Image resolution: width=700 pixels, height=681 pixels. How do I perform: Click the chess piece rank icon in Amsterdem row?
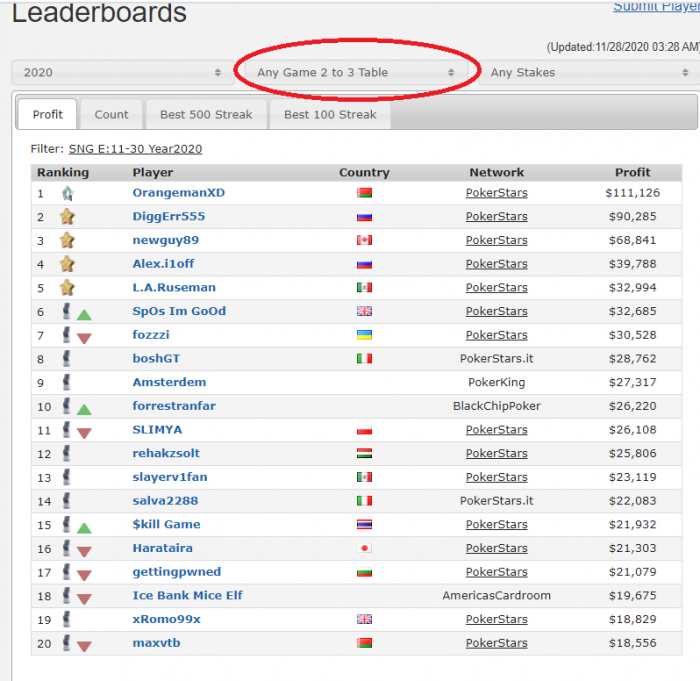pyautogui.click(x=67, y=382)
